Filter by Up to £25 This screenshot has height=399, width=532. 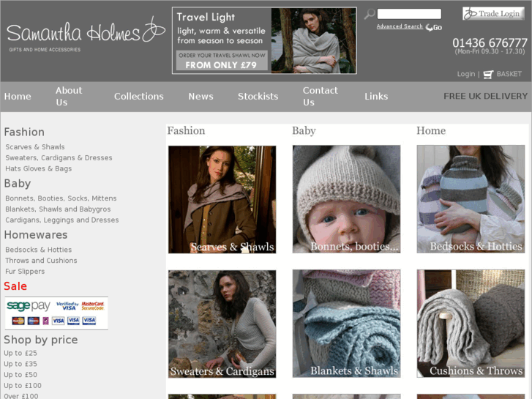click(x=20, y=353)
